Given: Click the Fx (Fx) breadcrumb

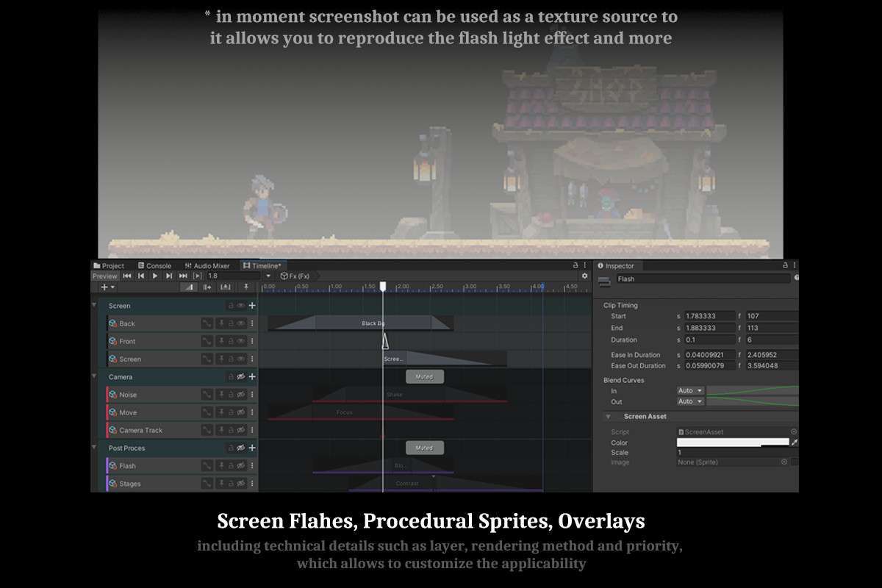Looking at the screenshot, I should pos(295,276).
